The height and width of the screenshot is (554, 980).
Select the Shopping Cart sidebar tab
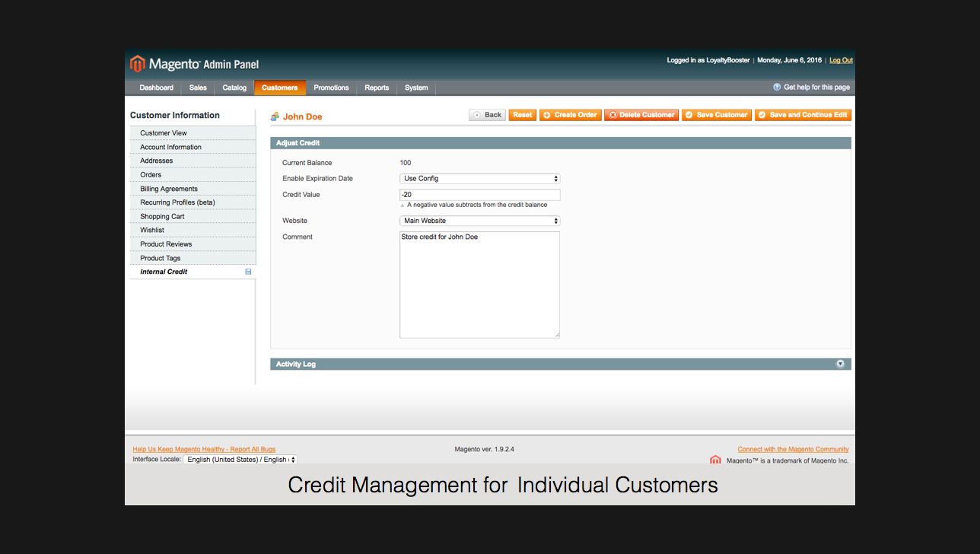(162, 216)
